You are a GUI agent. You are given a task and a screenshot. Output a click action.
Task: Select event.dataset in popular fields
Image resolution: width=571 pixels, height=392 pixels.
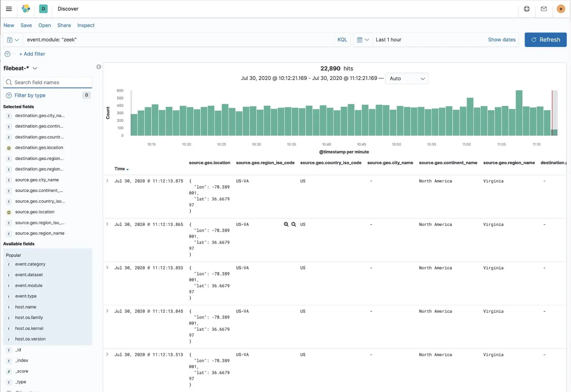(29, 275)
